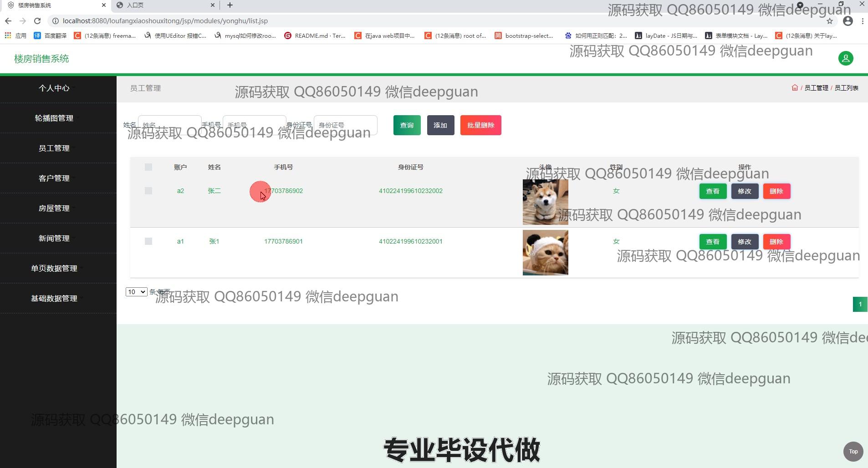Click the green 查询 search button
Image resolution: width=868 pixels, height=468 pixels.
click(x=407, y=125)
